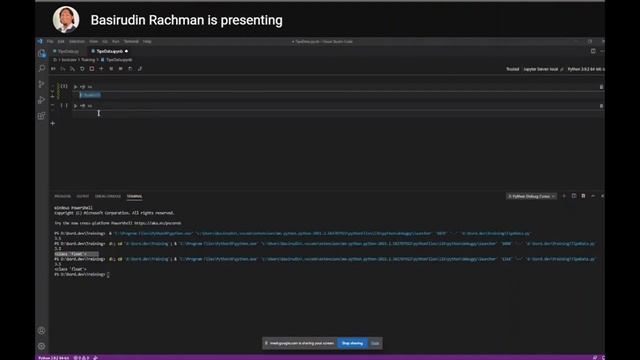Click the Stop sharing button

point(352,343)
